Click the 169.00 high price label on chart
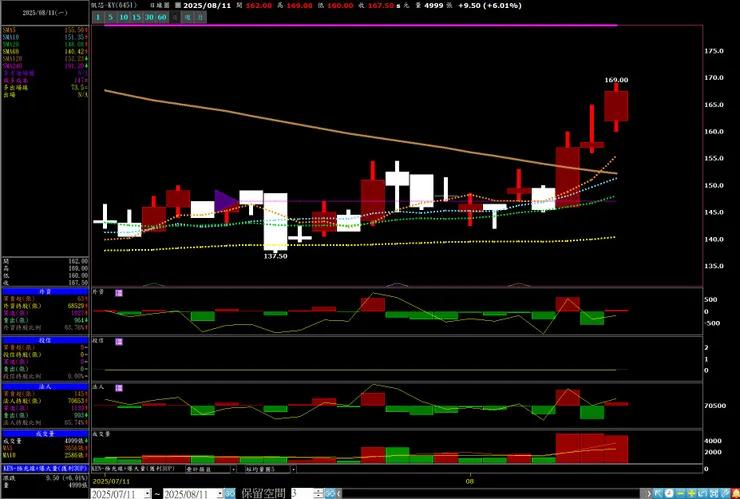 pos(616,80)
